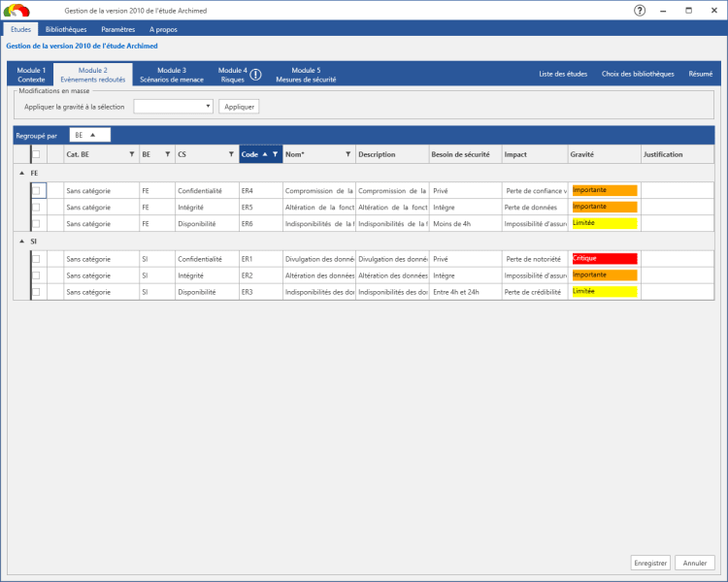Click the Module 4 warning exclamation icon

(256, 75)
